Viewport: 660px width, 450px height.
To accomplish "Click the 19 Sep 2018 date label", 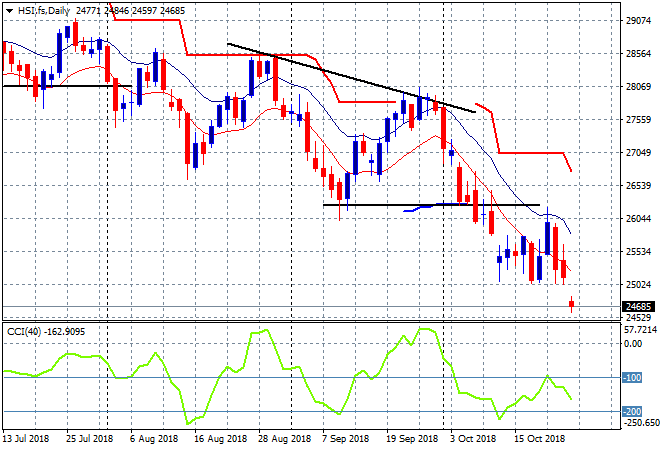I will [412, 439].
